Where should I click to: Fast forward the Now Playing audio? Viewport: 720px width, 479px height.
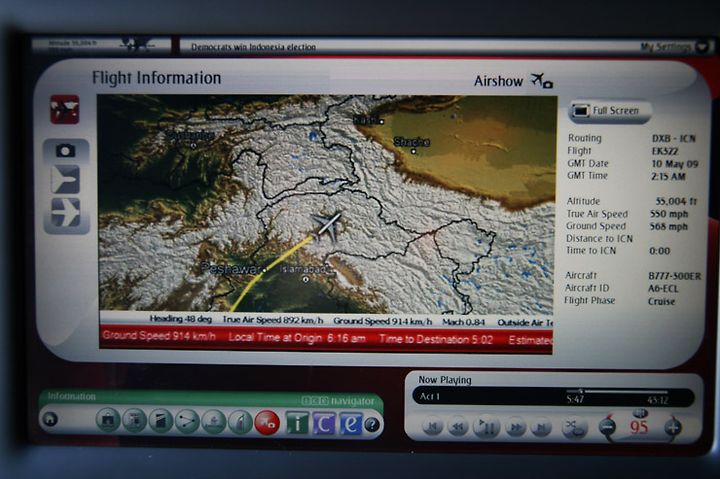pos(516,428)
